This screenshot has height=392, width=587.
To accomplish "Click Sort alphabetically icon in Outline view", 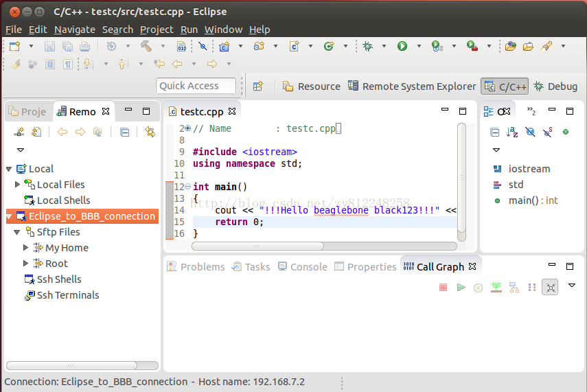I will (x=512, y=132).
